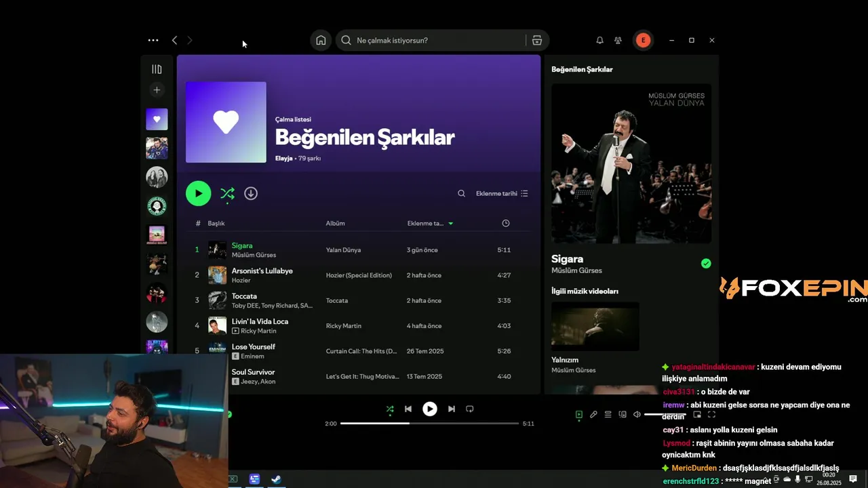
Task: Go forward with the right arrow
Action: pyautogui.click(x=189, y=41)
